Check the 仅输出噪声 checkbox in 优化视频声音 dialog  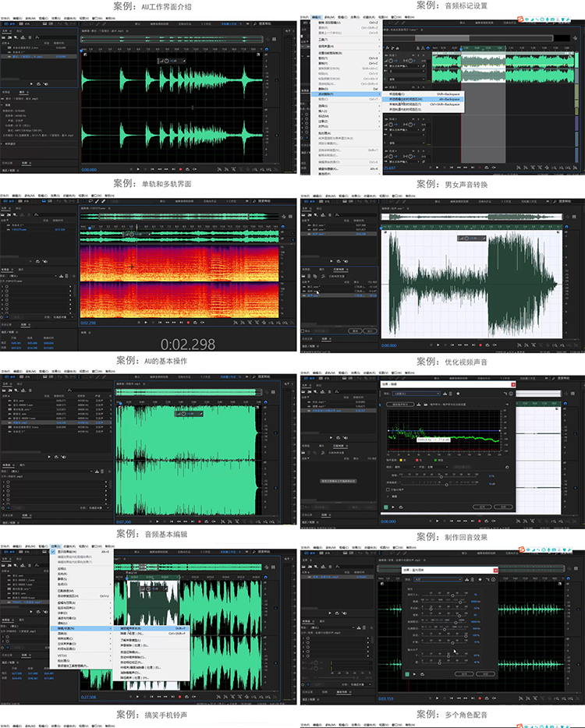pos(388,489)
